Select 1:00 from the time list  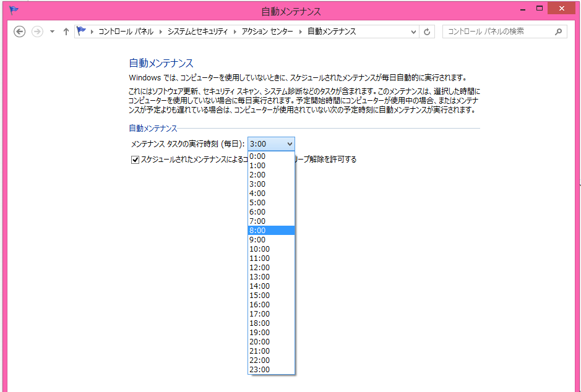coord(271,166)
